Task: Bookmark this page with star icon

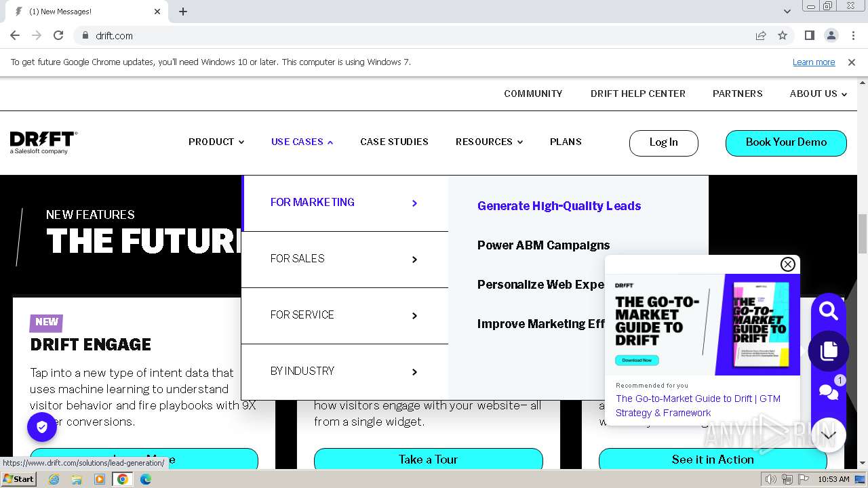Action: tap(783, 35)
